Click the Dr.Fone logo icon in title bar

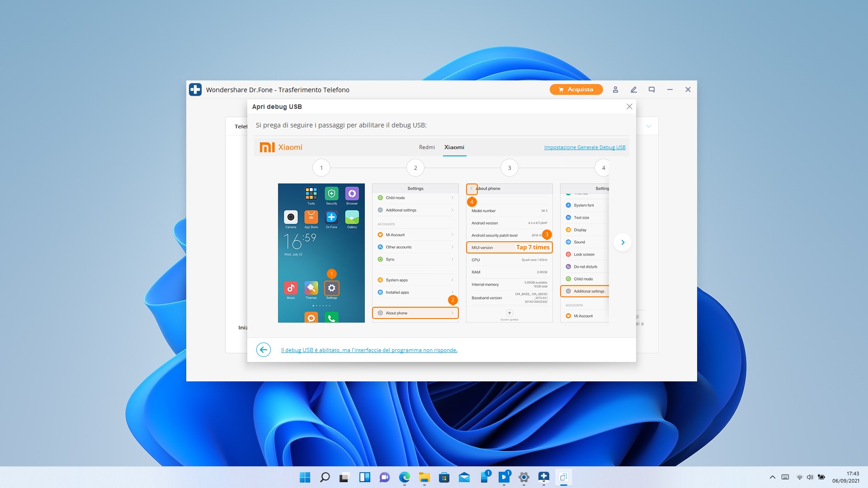point(195,89)
